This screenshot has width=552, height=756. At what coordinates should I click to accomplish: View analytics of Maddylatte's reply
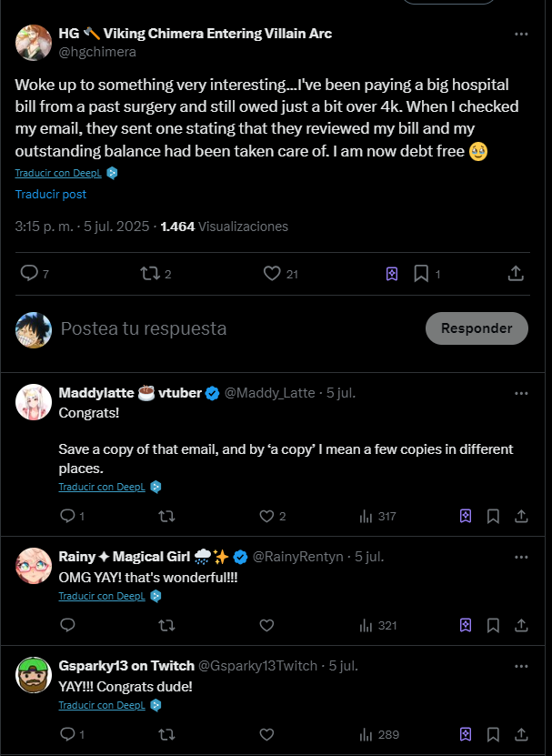pyautogui.click(x=366, y=516)
